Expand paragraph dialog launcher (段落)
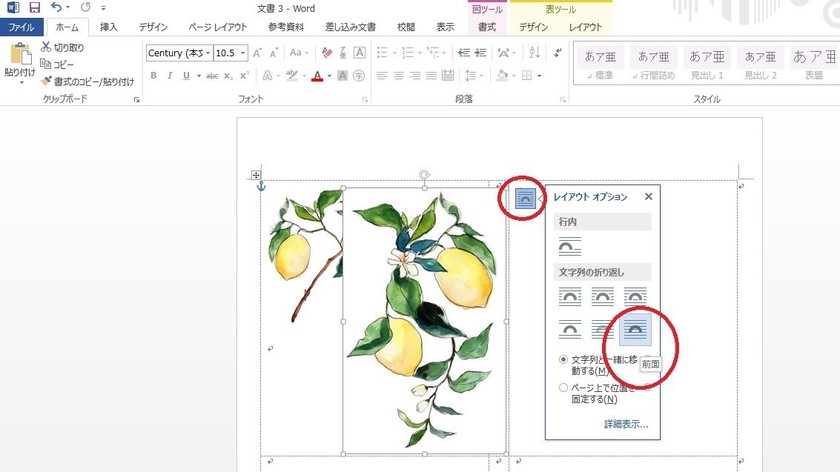The height and width of the screenshot is (472, 840). [562, 100]
